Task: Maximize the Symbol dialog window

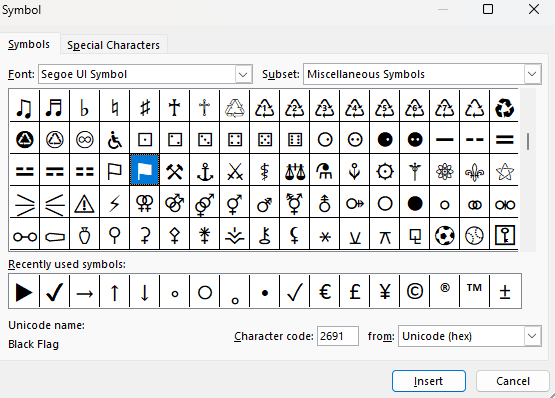Action: coord(488,9)
